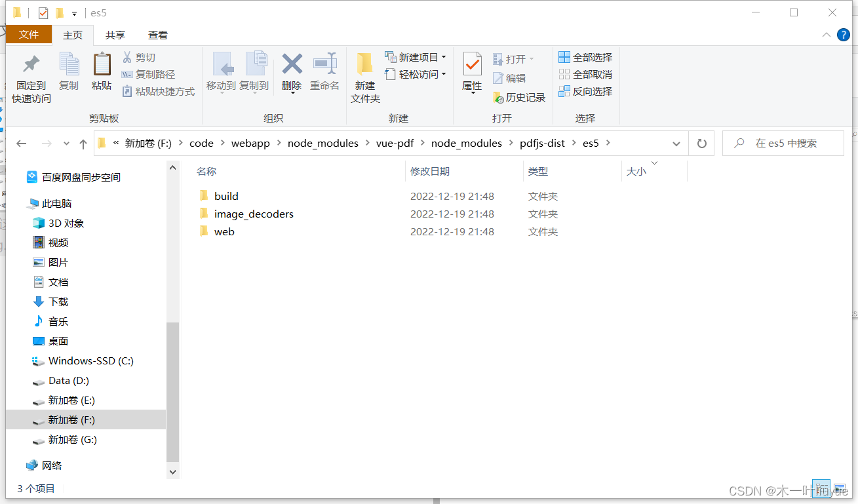
Task: Open the File (文件) tab
Action: point(29,35)
